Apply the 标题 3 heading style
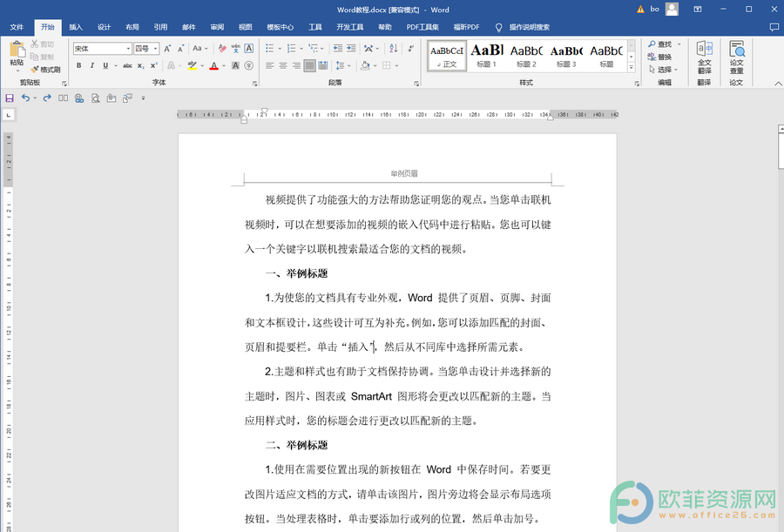 pyautogui.click(x=566, y=56)
